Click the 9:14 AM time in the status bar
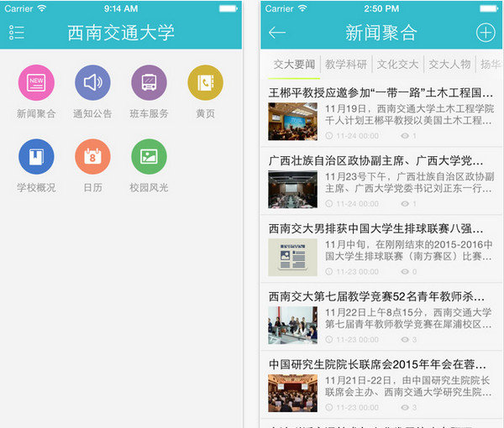The image size is (504, 428). 121,8
